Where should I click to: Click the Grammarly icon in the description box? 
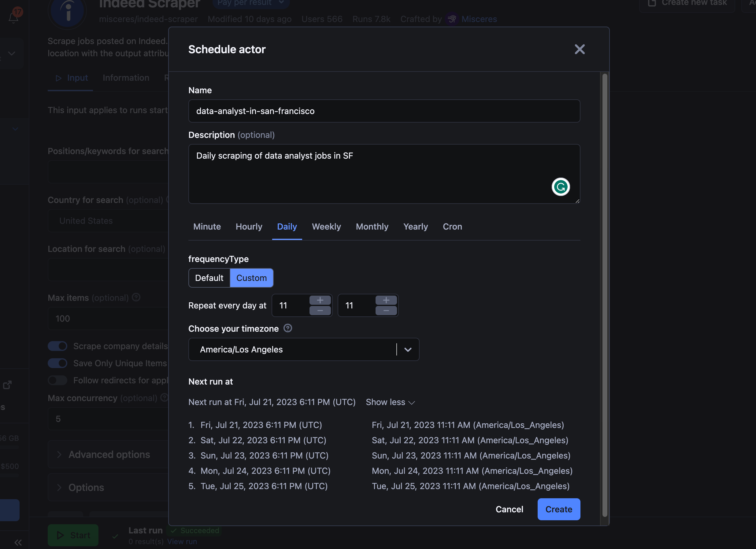click(x=560, y=186)
